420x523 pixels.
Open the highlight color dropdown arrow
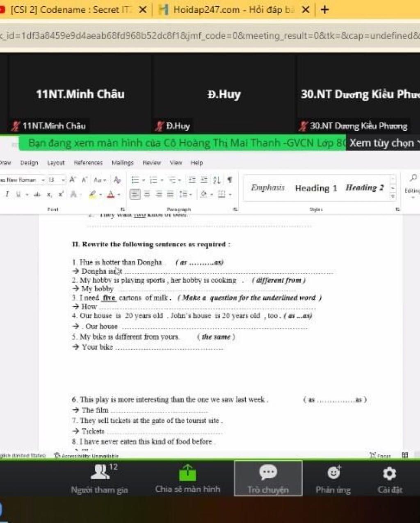click(x=100, y=195)
